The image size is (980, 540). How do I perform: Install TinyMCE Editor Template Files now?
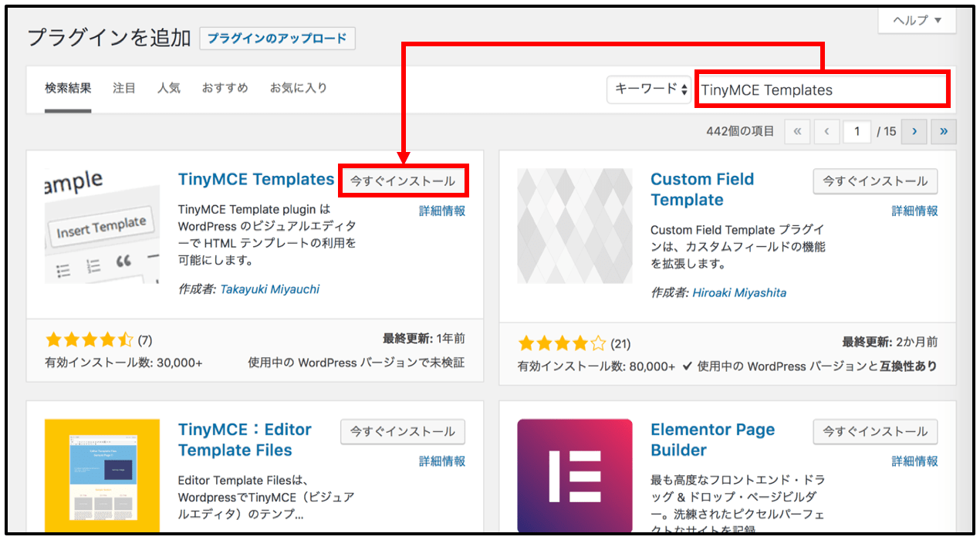pyautogui.click(x=403, y=432)
